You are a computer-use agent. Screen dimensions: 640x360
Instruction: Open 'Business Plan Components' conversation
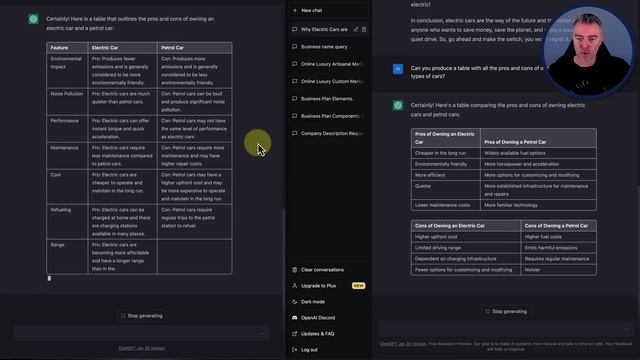329,116
